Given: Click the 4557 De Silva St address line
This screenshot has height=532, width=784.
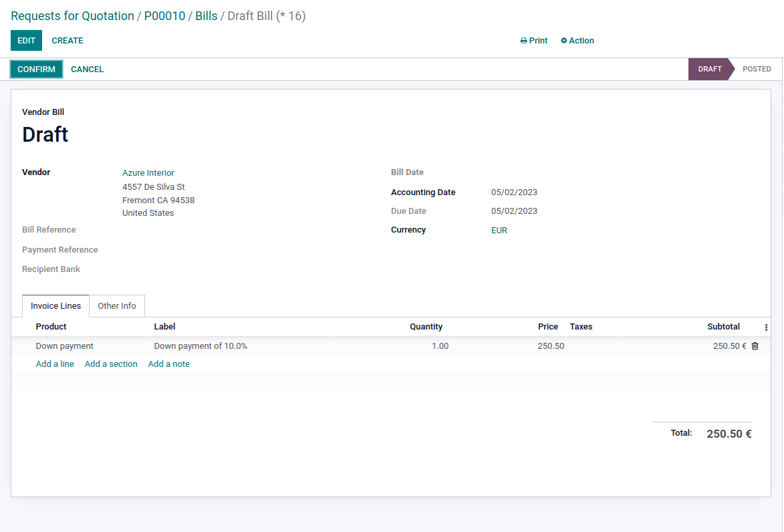Looking at the screenshot, I should pos(154,187).
